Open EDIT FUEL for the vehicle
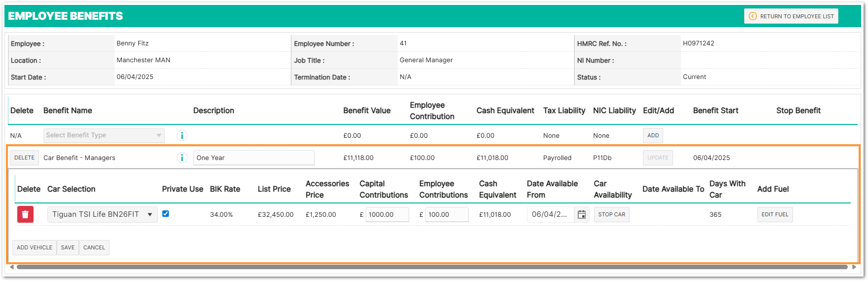Screen dimensions: 868x281 click(x=775, y=214)
